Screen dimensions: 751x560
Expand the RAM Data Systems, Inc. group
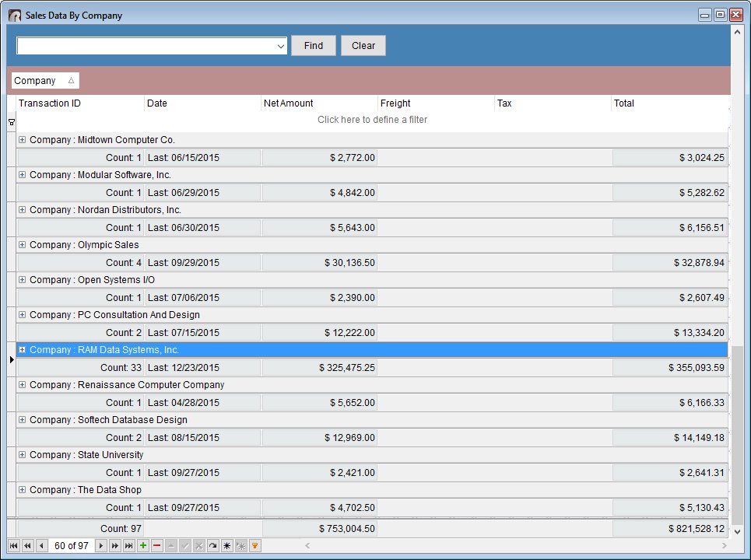coord(22,350)
